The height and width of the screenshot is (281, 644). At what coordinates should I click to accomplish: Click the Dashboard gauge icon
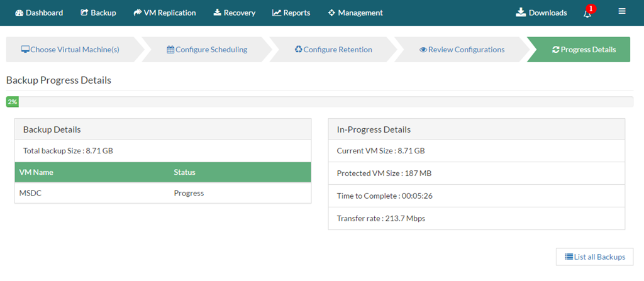19,13
